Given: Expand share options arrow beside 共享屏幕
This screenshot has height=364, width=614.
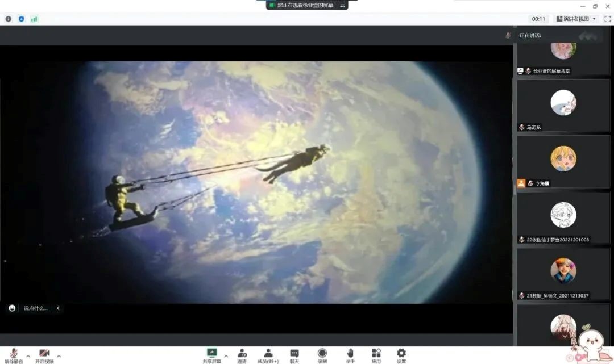Looking at the screenshot, I should coord(226,356).
